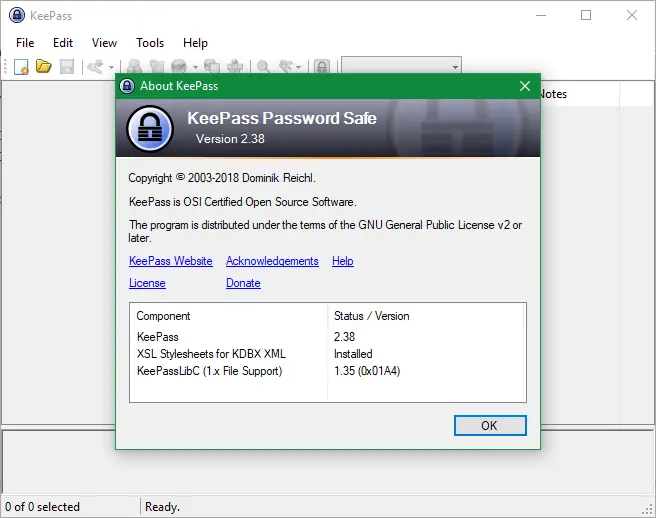Screen dimensions: 656x518
Task: Click the About KeePass title bar lock icon
Action: click(127, 86)
